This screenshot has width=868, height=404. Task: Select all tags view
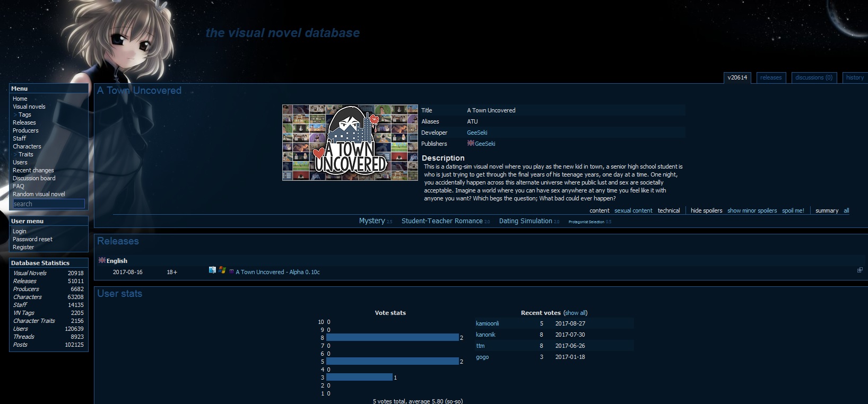coord(846,210)
